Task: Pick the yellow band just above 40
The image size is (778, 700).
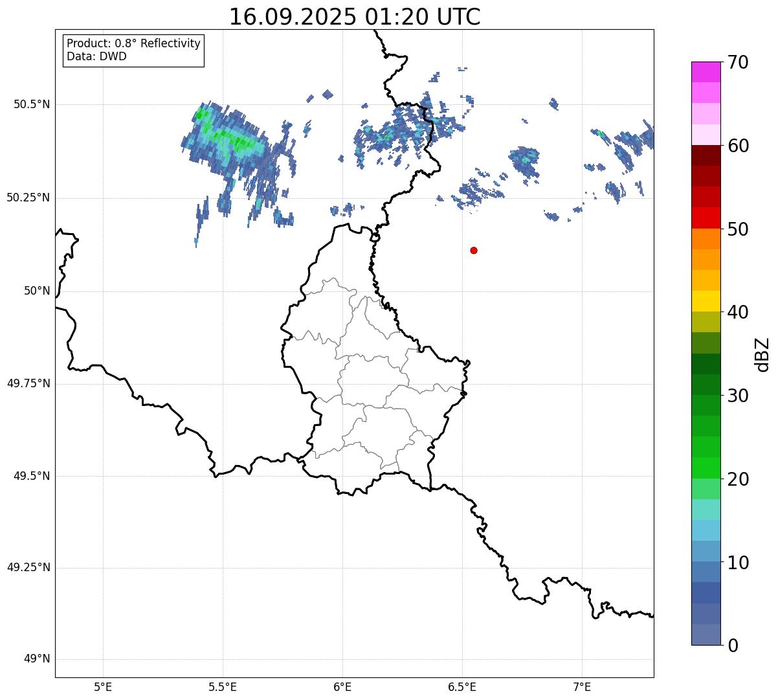Action: point(706,301)
